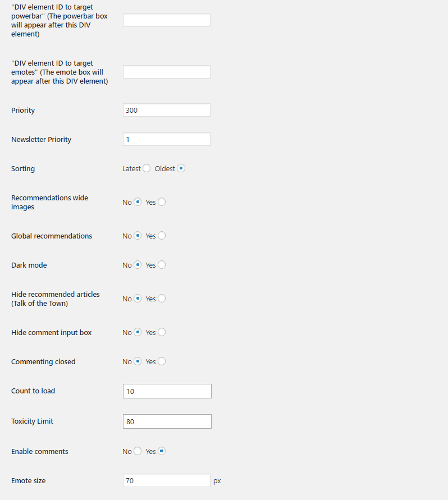Screen dimensions: 448x500
Task: Enable Dark mode by selecting Yes
Action: tap(162, 265)
